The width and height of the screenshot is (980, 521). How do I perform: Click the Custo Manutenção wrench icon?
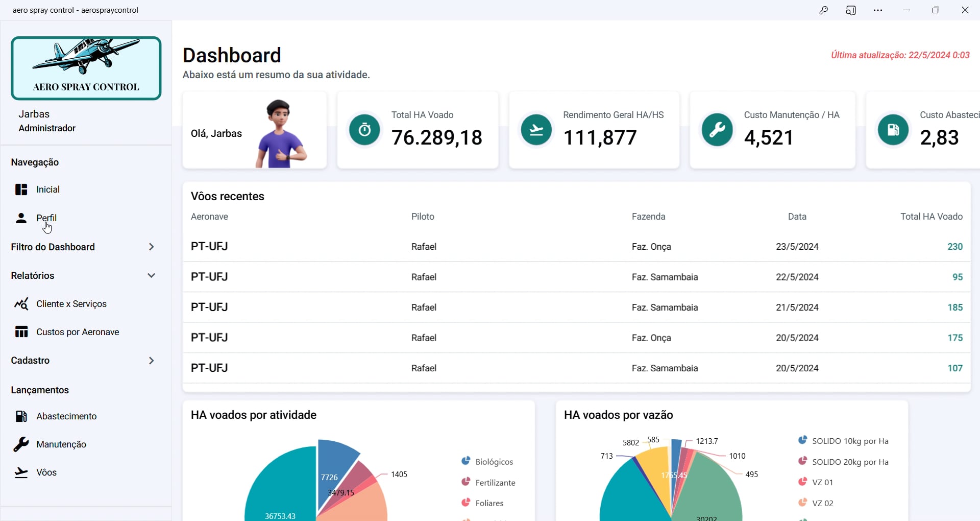[x=717, y=130]
